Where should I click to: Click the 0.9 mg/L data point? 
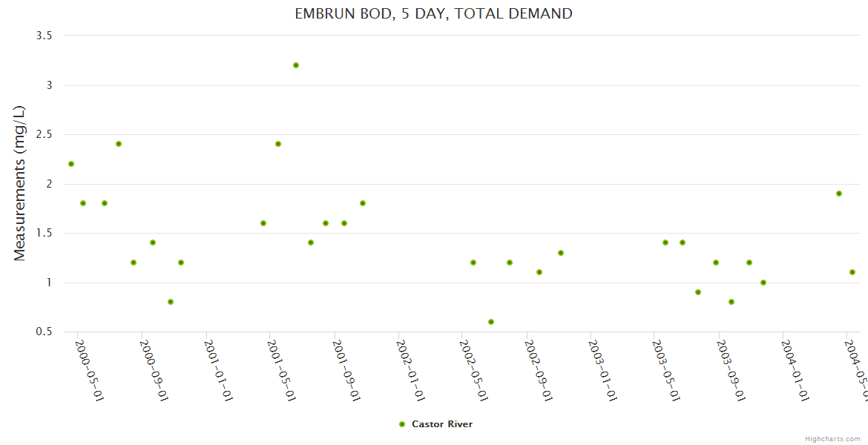tap(698, 292)
